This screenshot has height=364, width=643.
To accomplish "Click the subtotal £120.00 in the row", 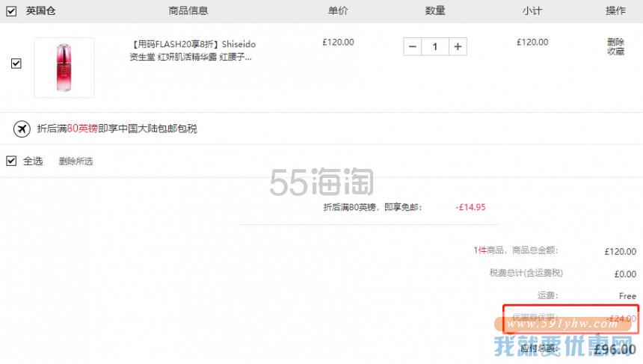I will click(532, 42).
